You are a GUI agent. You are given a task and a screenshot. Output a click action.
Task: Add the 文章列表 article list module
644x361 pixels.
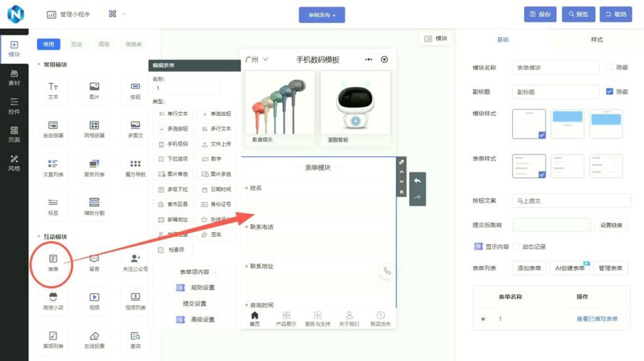pos(53,168)
